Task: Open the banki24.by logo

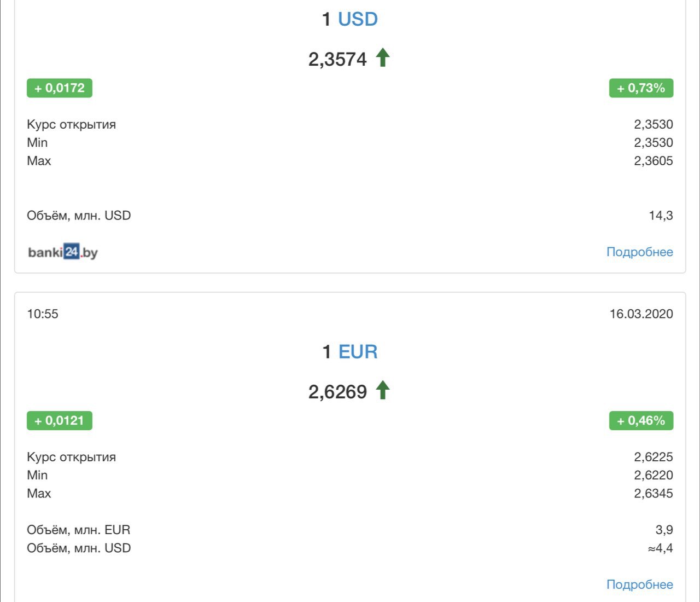Action: tap(63, 252)
